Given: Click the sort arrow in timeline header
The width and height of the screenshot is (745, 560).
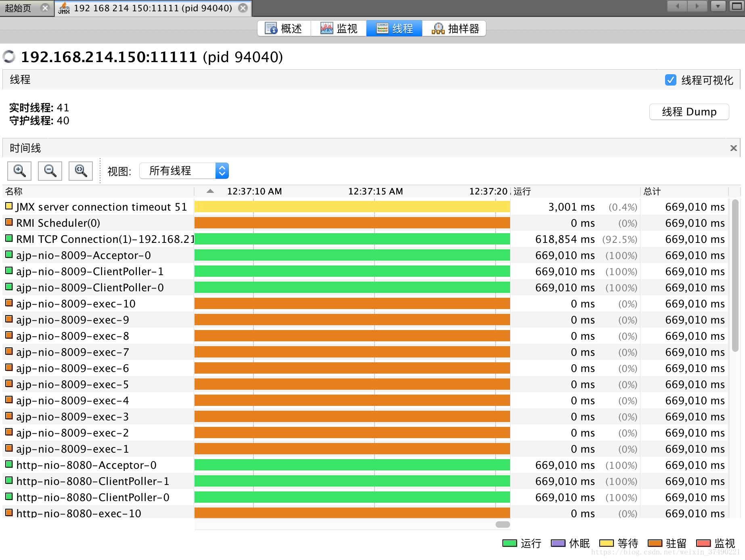Looking at the screenshot, I should (x=210, y=191).
